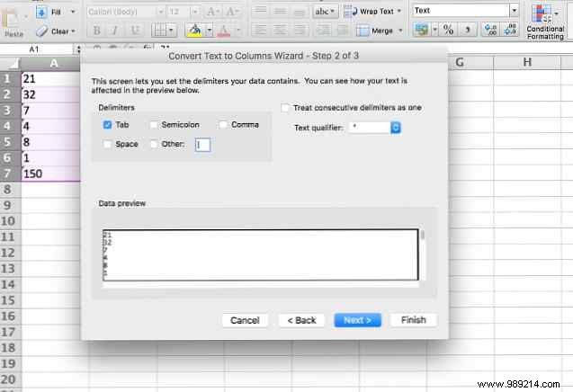Select row header 12
The image size is (573, 392).
tap(11, 253)
